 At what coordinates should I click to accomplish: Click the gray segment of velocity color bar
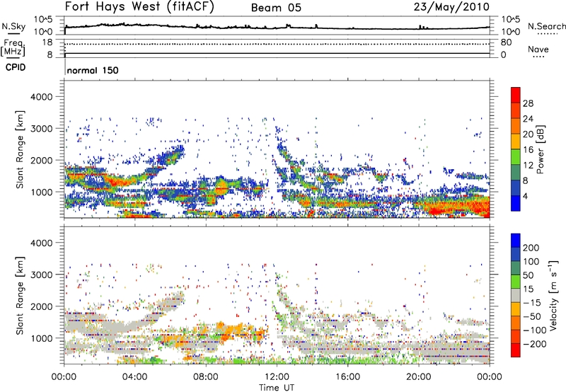coord(516,295)
